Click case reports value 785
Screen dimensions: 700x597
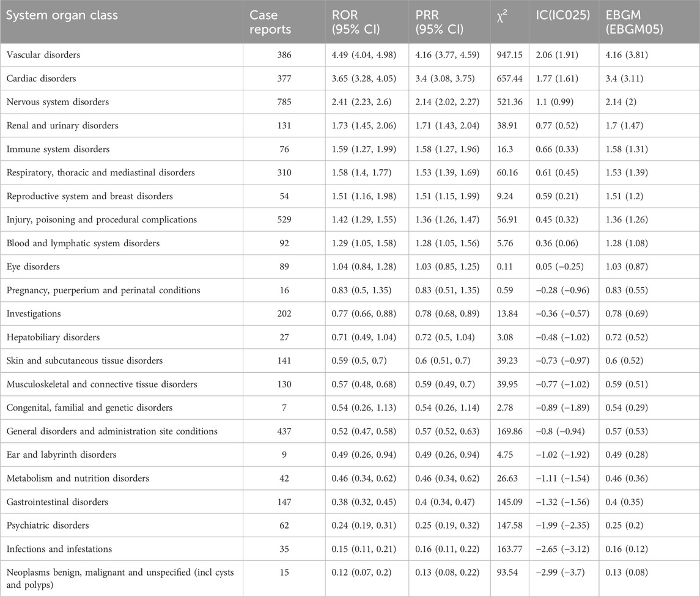[x=284, y=102]
